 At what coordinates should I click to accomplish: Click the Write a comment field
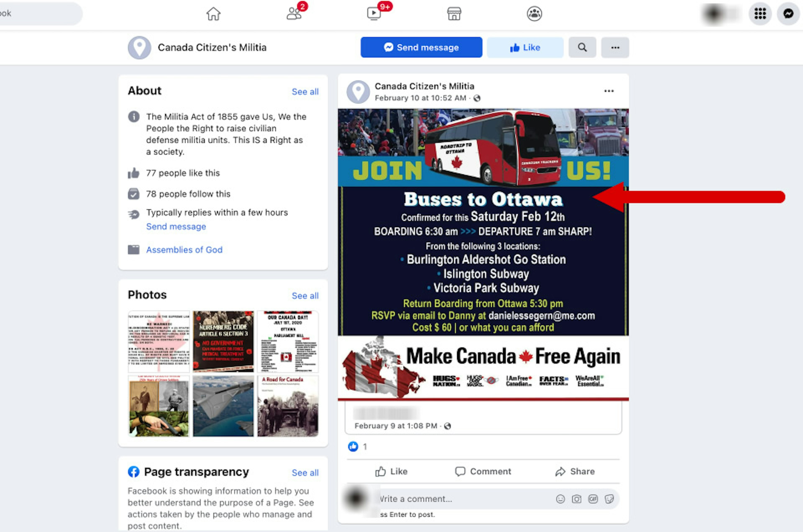pos(465,499)
